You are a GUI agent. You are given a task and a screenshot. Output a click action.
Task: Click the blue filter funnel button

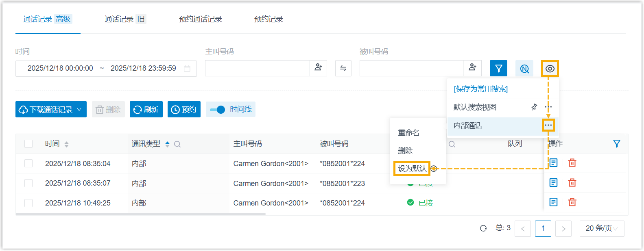pyautogui.click(x=498, y=68)
